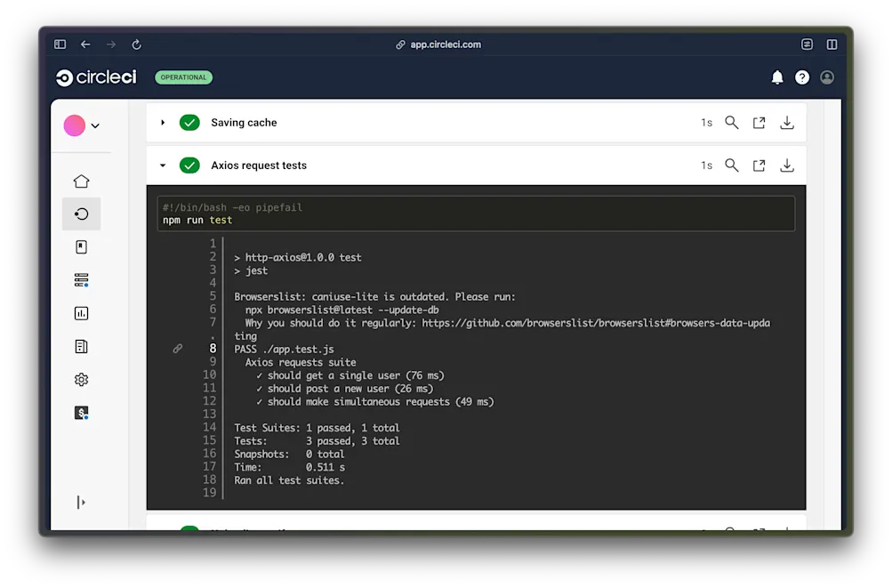Collapse the Axios request tests step
This screenshot has width=892, height=588.
pyautogui.click(x=163, y=165)
